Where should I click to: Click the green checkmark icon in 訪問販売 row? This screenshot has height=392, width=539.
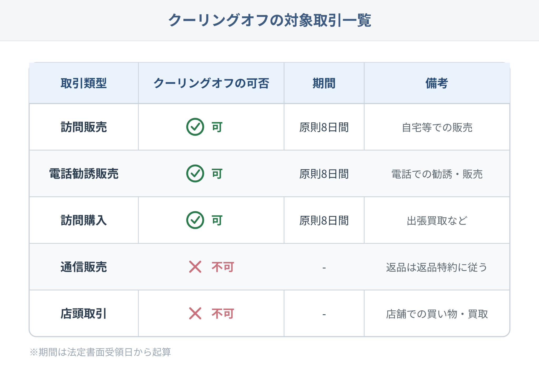click(195, 127)
